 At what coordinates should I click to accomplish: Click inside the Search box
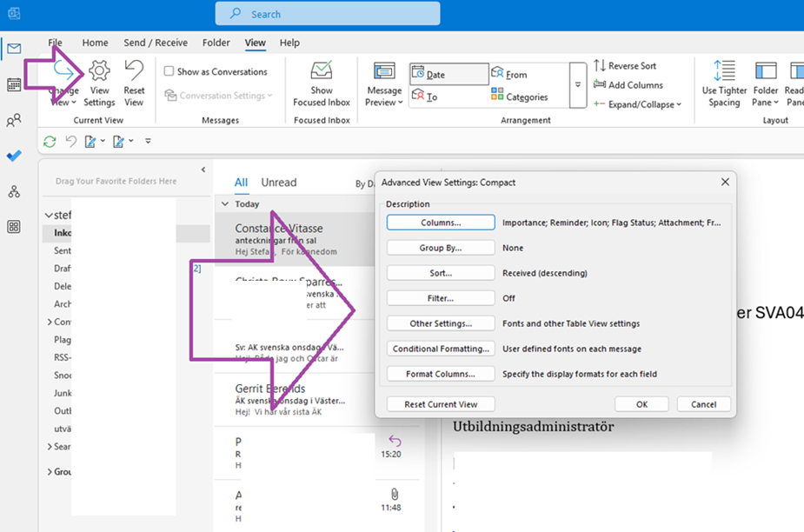coord(328,13)
